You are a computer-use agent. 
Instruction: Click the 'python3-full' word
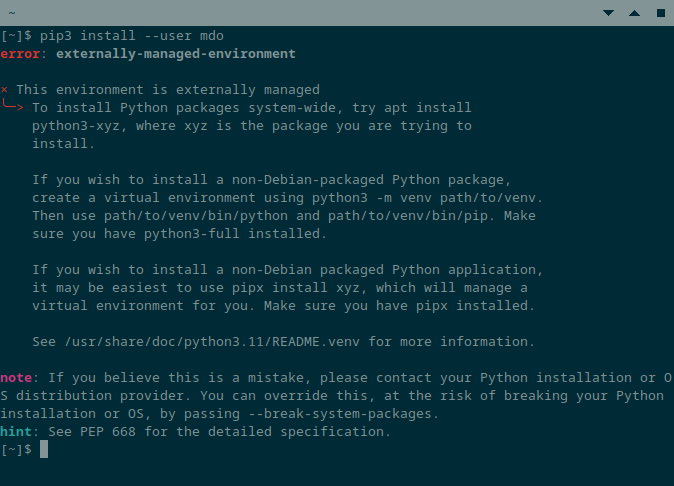tap(192, 234)
